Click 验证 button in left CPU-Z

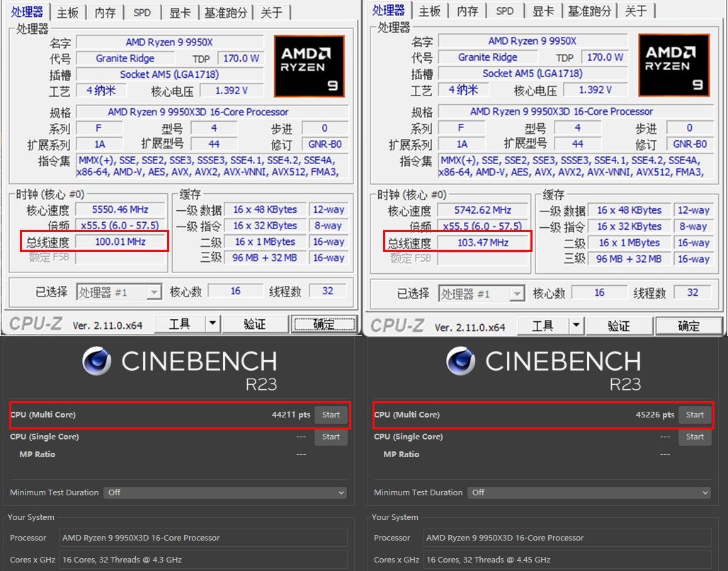[255, 323]
